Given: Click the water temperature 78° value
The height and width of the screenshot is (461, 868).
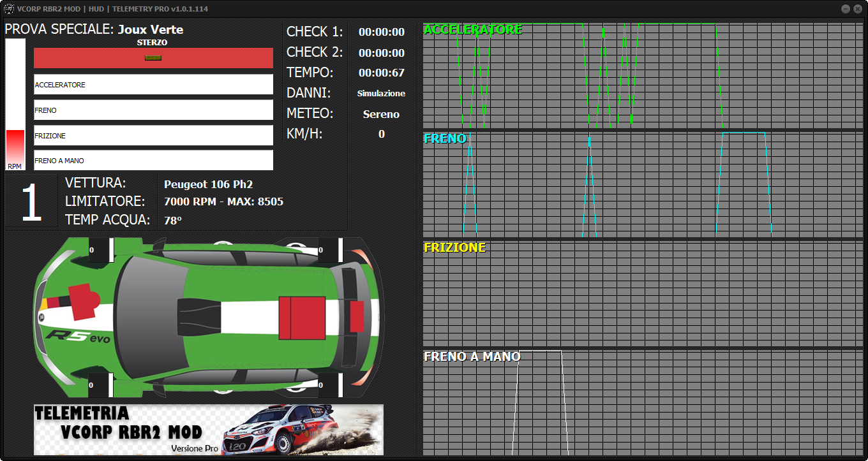Looking at the screenshot, I should pos(173,220).
